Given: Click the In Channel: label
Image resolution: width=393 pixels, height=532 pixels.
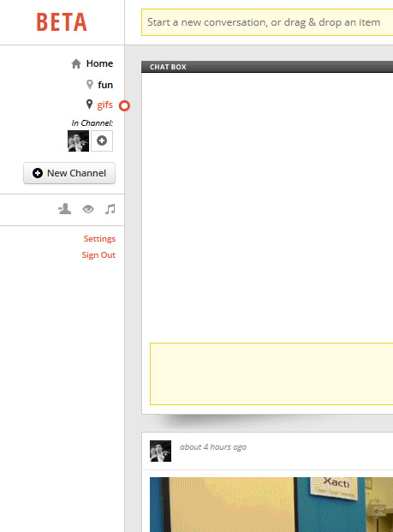Looking at the screenshot, I should [x=92, y=123].
